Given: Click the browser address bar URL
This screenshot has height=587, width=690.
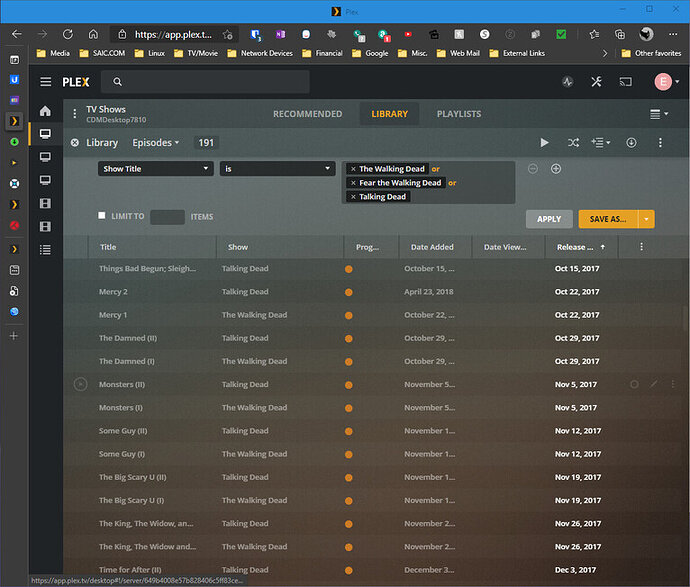Looking at the screenshot, I should tap(173, 34).
